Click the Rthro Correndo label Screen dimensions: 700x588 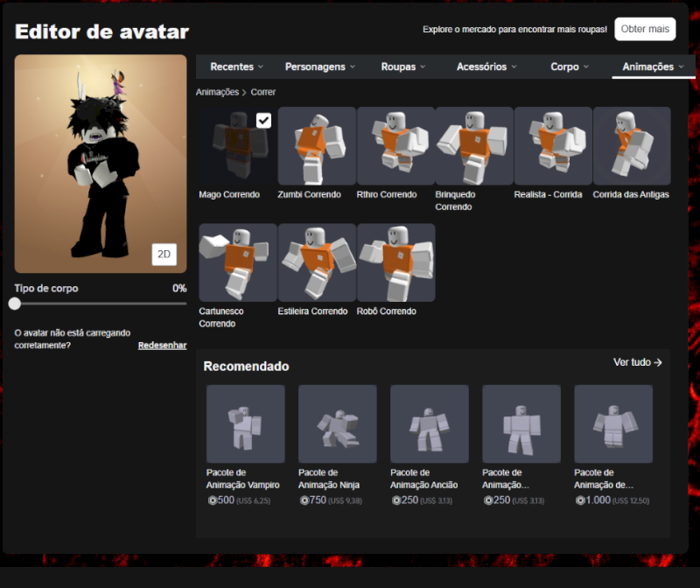point(387,194)
